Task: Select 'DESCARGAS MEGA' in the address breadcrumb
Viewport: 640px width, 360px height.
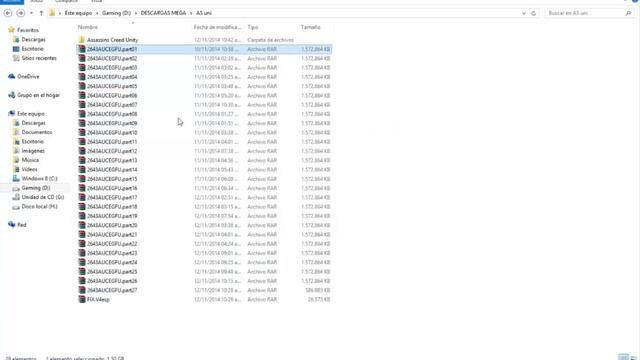Action: [163, 13]
